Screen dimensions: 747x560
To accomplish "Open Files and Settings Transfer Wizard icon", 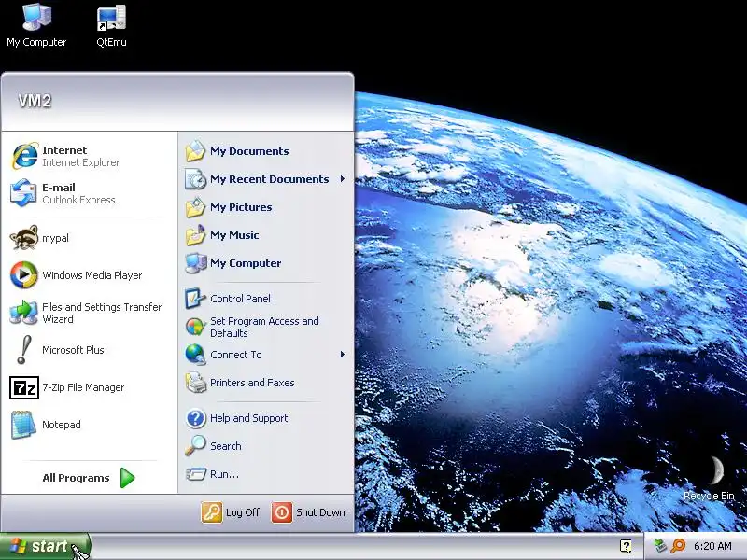I will (x=23, y=313).
